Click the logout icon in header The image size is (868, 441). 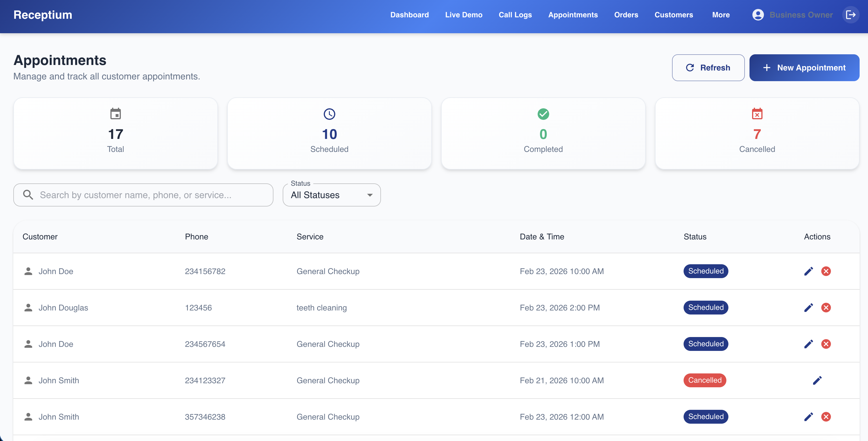click(850, 15)
